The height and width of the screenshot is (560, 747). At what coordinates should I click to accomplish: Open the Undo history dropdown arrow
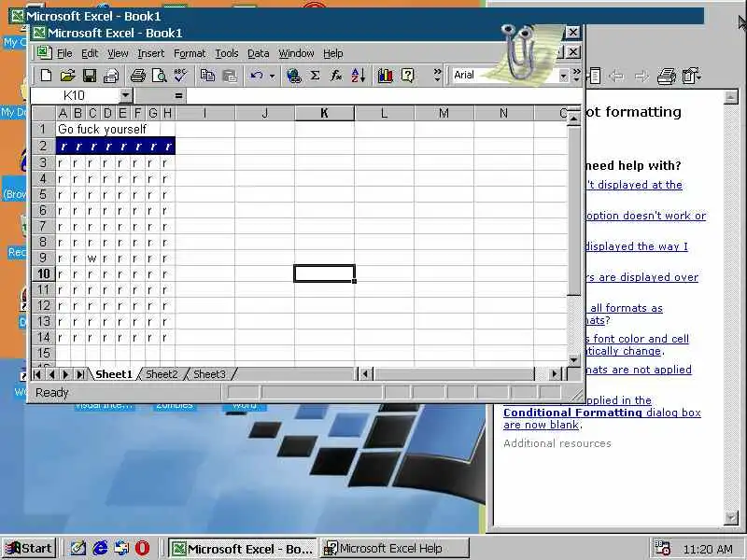coord(272,76)
